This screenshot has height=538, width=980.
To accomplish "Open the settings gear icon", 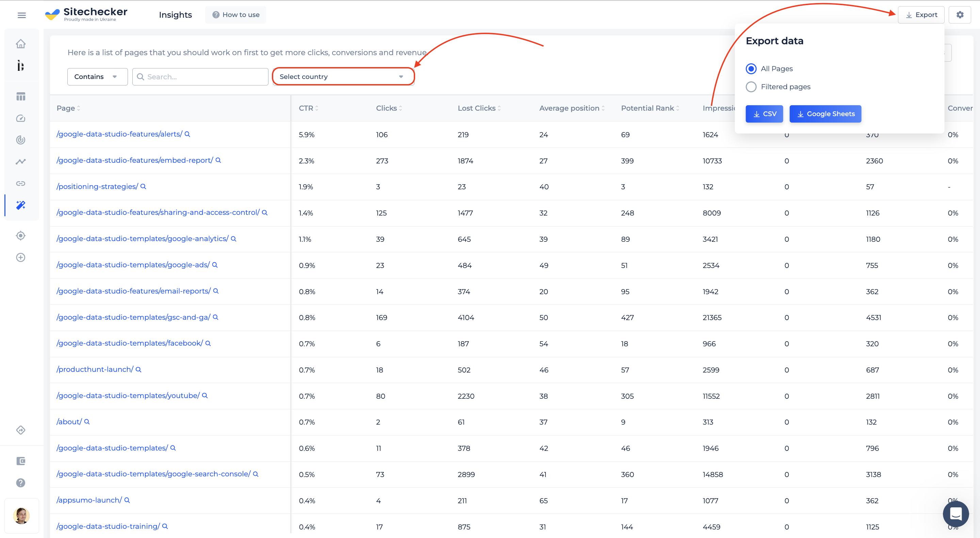I will pyautogui.click(x=960, y=15).
